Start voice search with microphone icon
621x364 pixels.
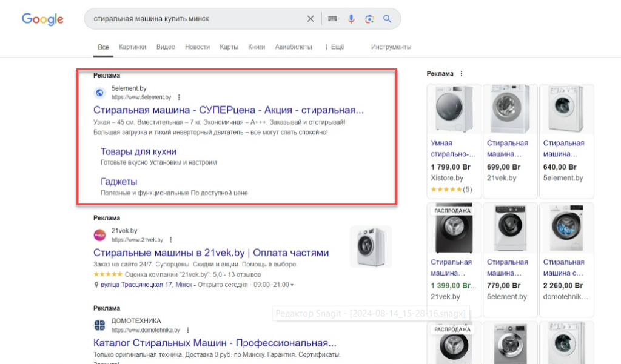(351, 19)
